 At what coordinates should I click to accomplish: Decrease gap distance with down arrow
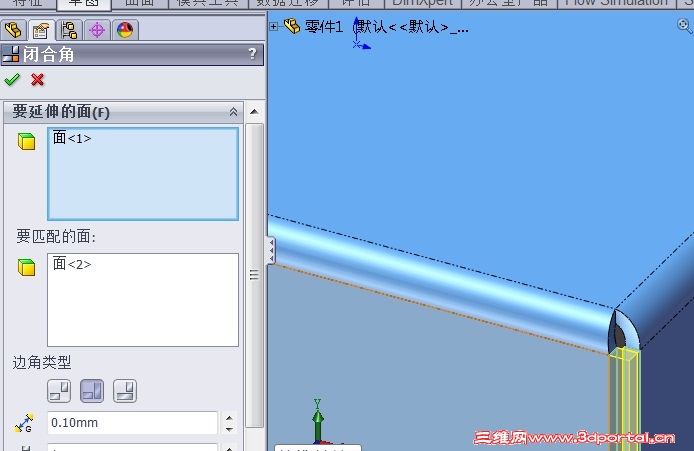(229, 429)
